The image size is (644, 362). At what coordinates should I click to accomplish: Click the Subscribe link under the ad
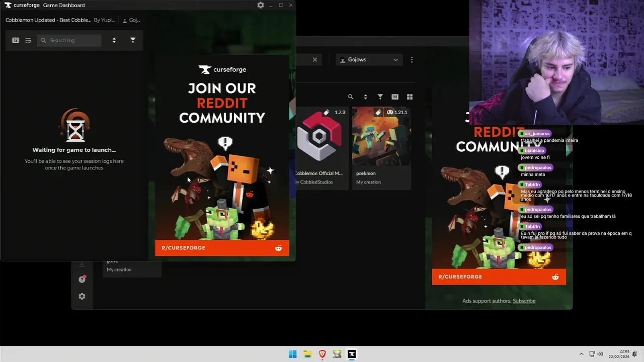point(524,301)
